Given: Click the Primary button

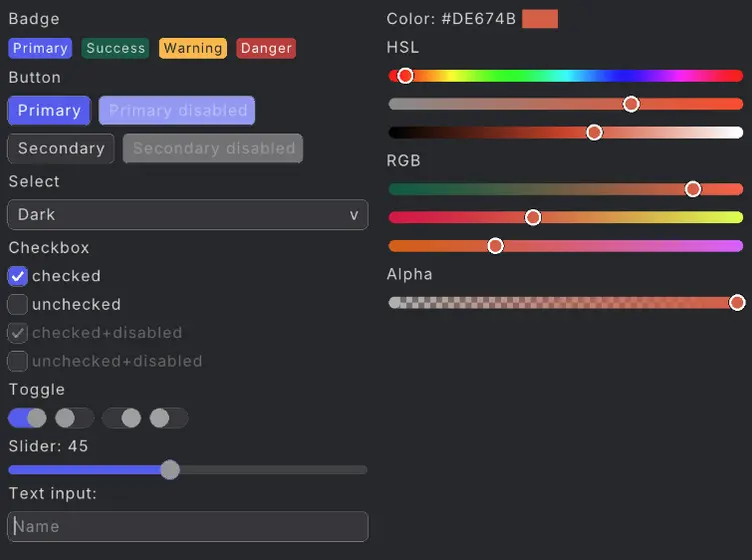Looking at the screenshot, I should (x=49, y=111).
